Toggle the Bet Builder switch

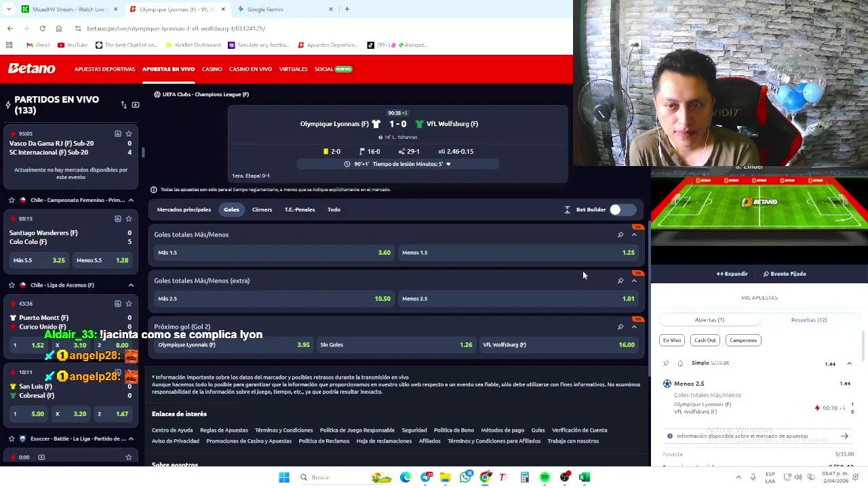pyautogui.click(x=621, y=209)
